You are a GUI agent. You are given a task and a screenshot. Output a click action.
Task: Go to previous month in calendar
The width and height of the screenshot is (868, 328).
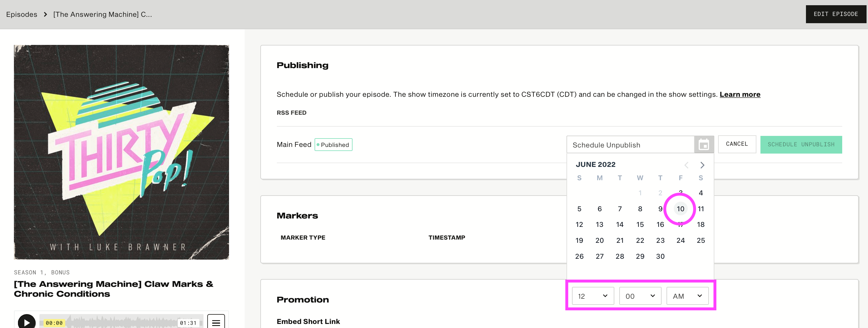pyautogui.click(x=687, y=165)
